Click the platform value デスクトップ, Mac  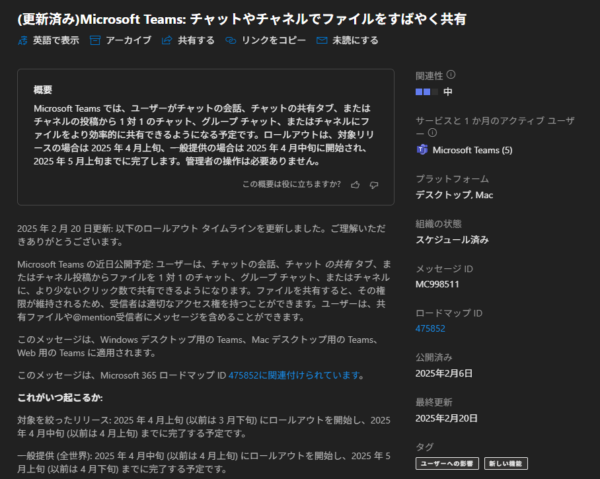tap(454, 195)
